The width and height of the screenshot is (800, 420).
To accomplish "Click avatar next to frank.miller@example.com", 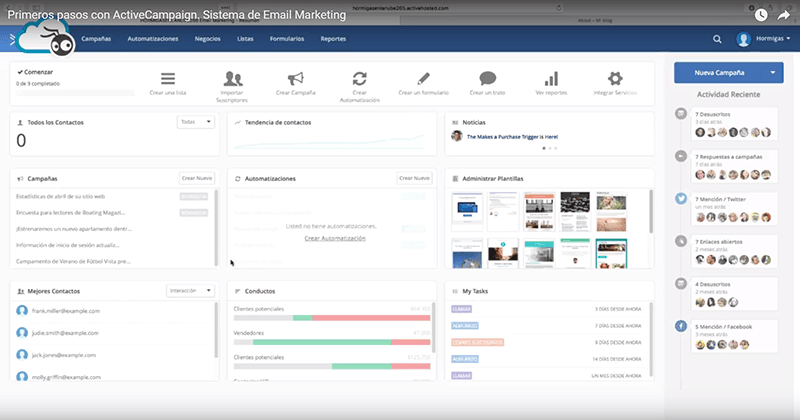I will (x=22, y=310).
